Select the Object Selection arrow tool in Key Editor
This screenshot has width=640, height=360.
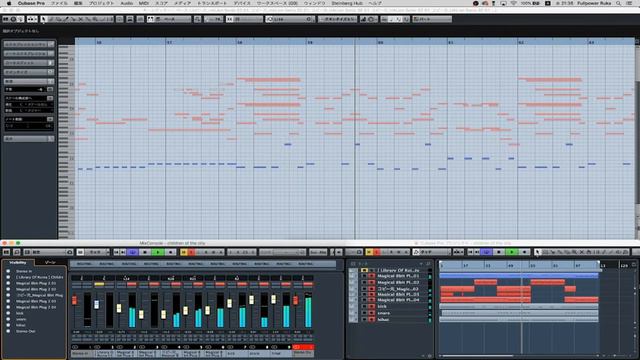44,19
